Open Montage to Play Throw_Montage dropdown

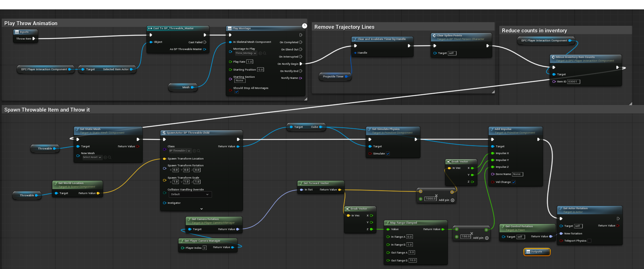pos(246,53)
